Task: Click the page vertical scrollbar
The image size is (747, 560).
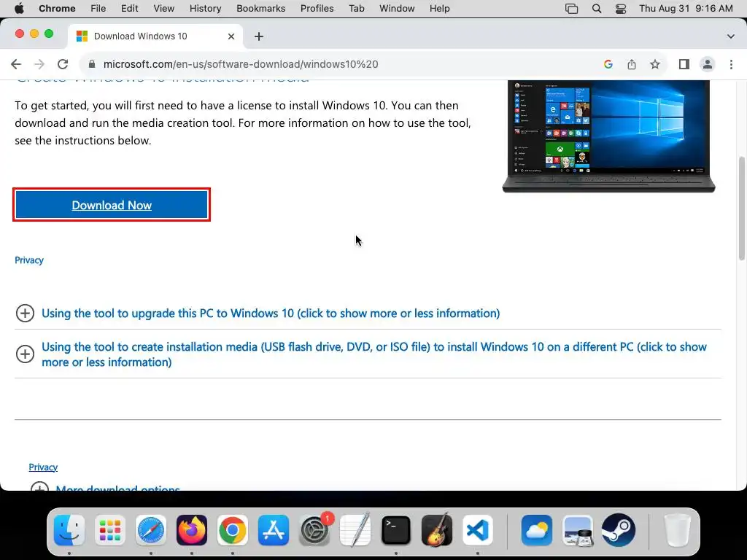Action: coord(742,209)
